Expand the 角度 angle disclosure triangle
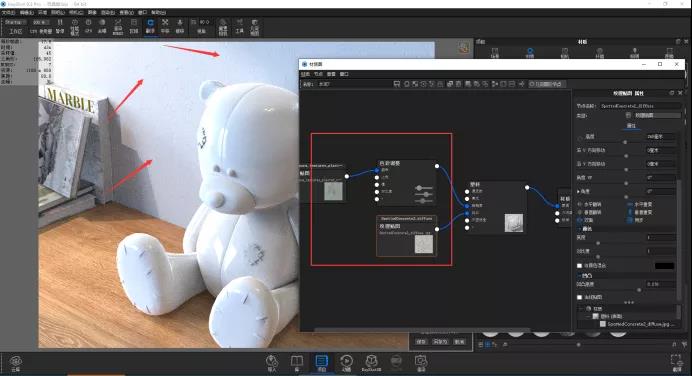Image resolution: width=692 pixels, height=376 pixels. pyautogui.click(x=579, y=192)
